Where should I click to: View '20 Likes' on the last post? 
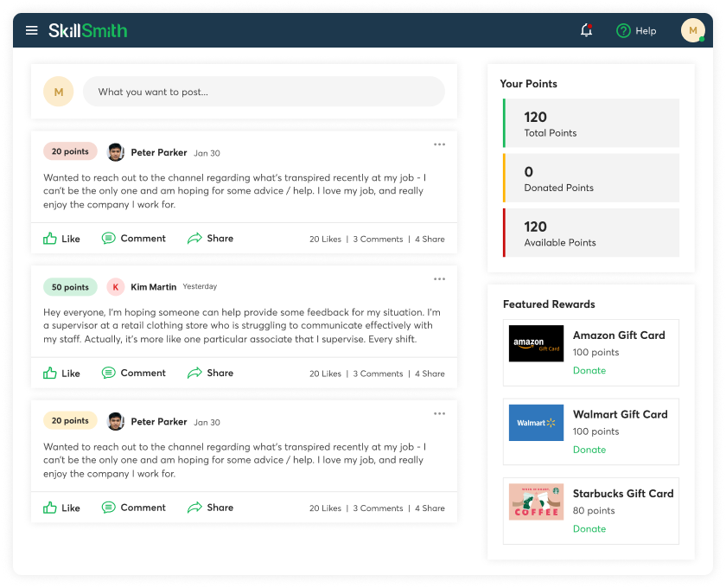(325, 508)
